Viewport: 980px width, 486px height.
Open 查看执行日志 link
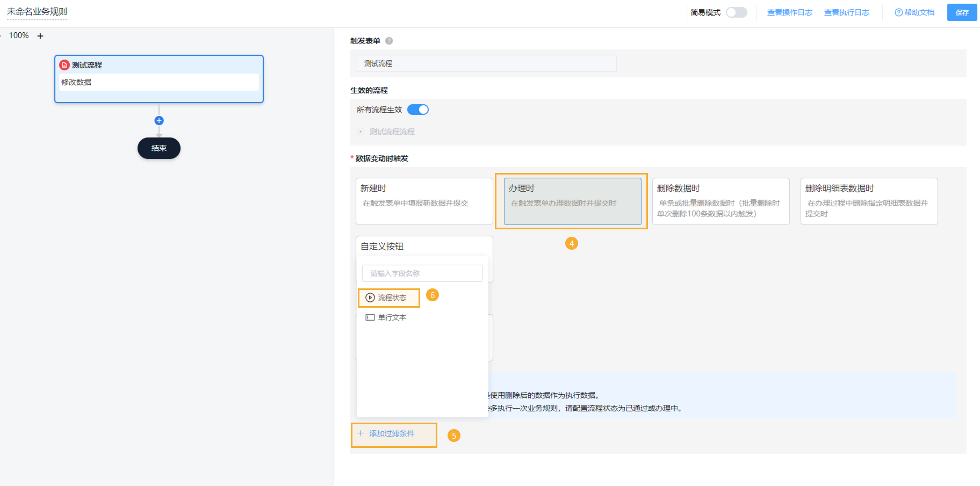tap(846, 12)
